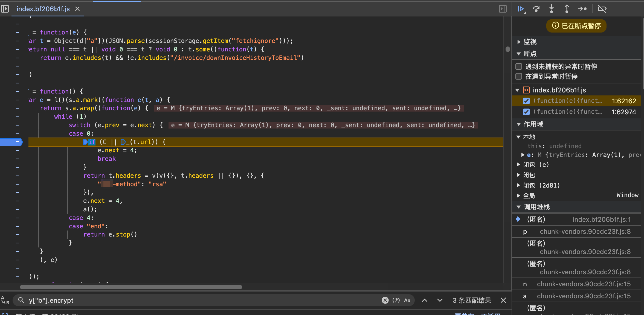Click gutter dash beside case 4 line
The image size is (644, 315).
pyautogui.click(x=18, y=218)
